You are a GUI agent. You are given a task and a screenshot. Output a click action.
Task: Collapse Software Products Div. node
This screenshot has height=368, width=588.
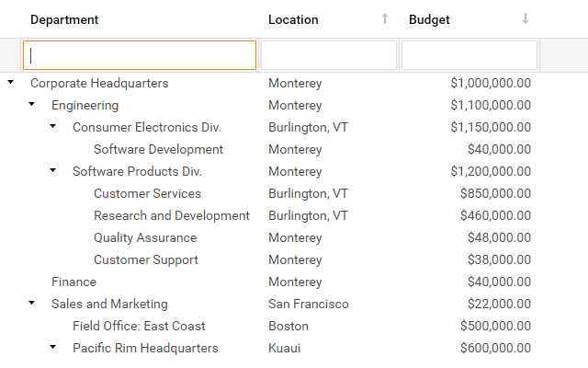(x=52, y=171)
